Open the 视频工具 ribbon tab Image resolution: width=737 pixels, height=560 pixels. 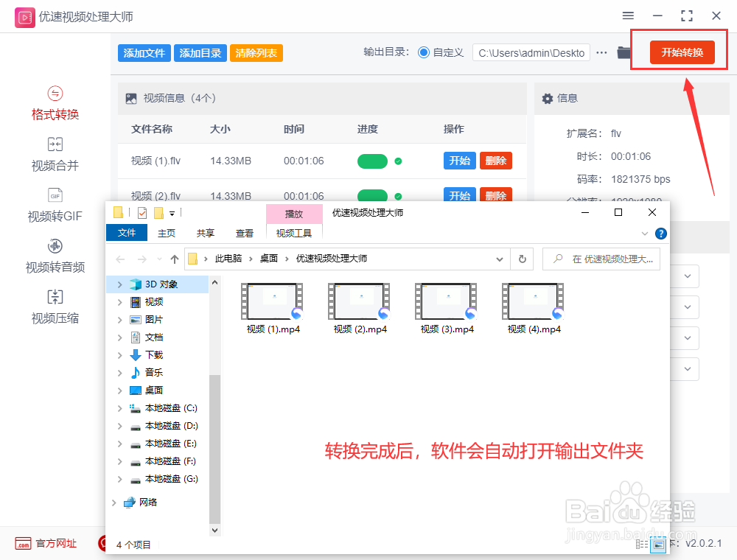click(294, 233)
